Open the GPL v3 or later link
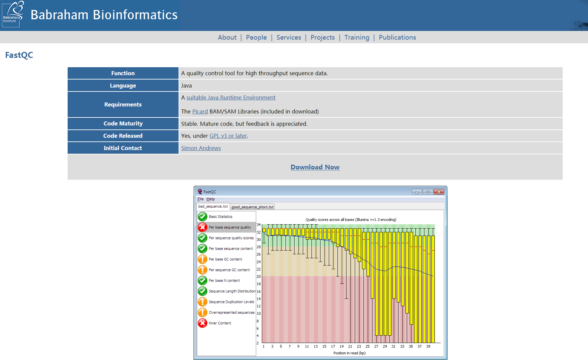The image size is (588, 364). [228, 136]
